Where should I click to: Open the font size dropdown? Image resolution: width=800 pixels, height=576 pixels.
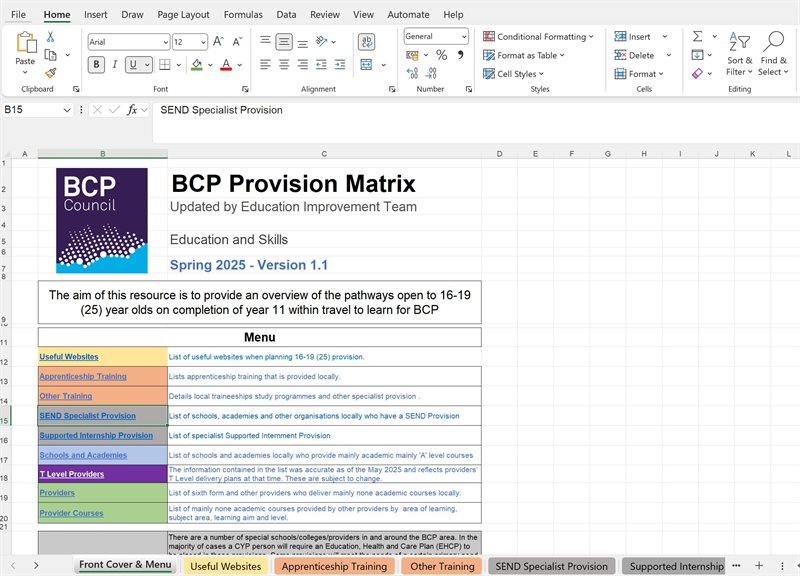click(x=203, y=42)
